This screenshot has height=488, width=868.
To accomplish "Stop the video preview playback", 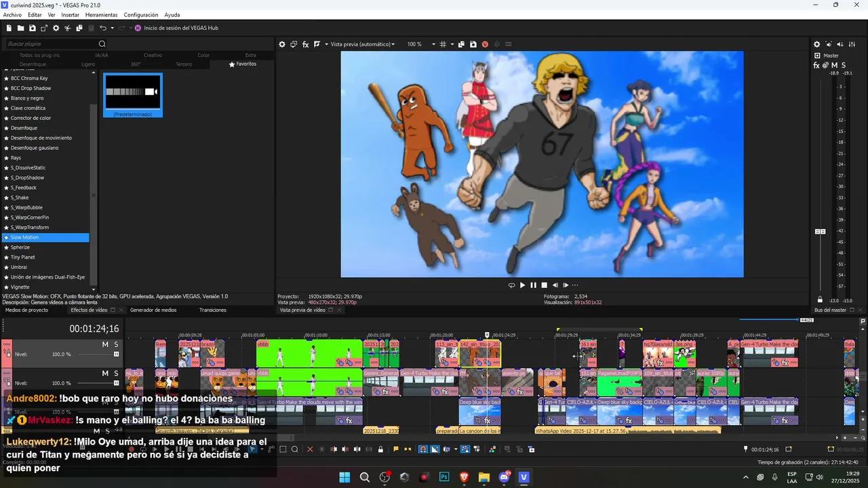I will click(544, 285).
